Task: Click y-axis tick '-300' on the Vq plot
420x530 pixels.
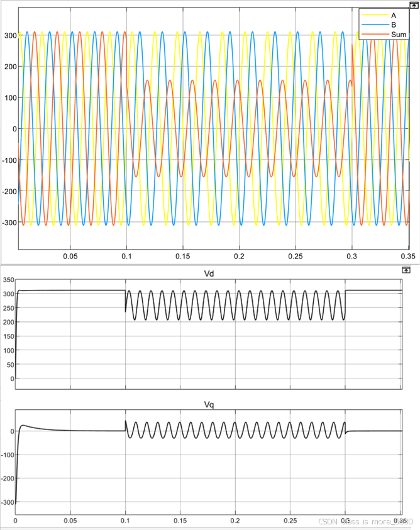Action: pos(8,502)
